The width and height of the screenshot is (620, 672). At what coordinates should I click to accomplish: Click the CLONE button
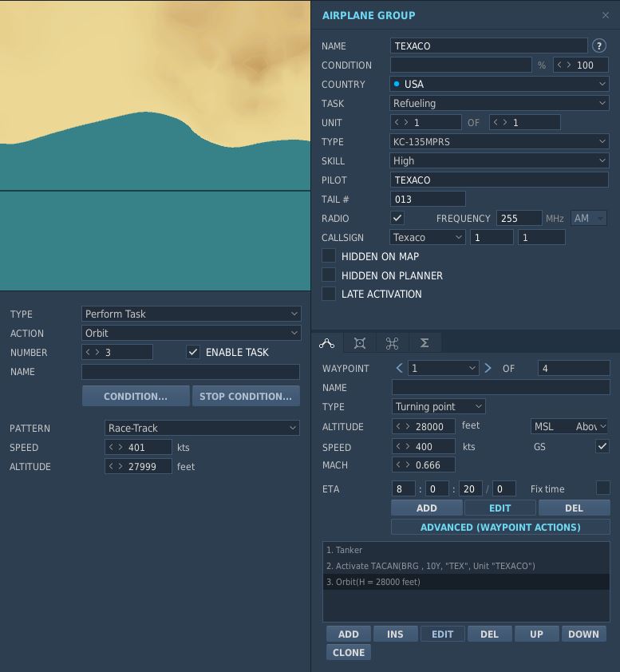coord(349,652)
